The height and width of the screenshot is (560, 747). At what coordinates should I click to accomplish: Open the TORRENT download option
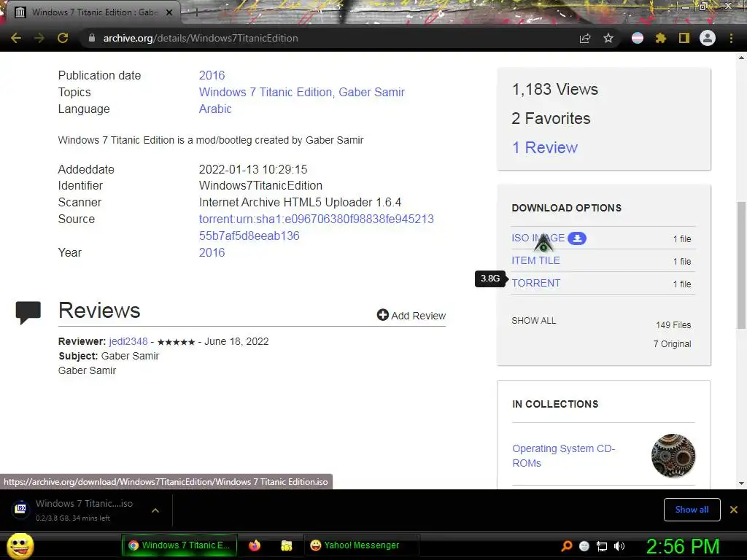click(x=536, y=283)
